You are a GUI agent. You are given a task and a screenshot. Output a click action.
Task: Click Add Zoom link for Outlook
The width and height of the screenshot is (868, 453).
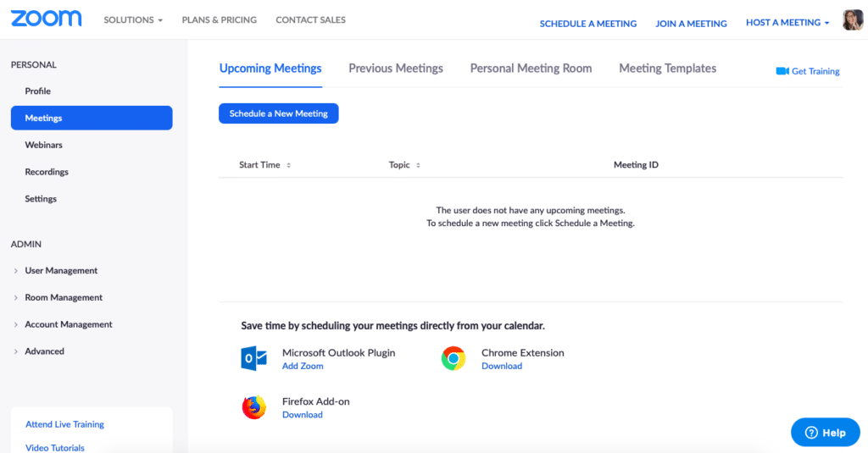[303, 367]
